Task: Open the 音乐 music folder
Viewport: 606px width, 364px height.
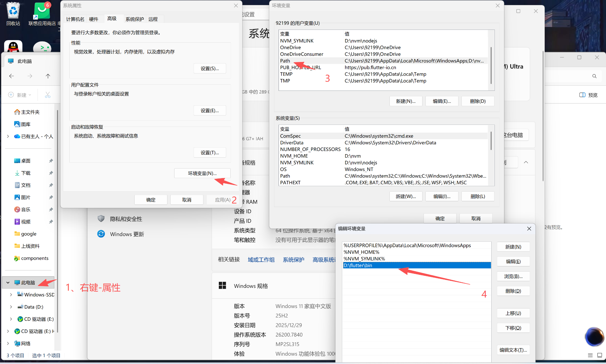Action: point(22,210)
